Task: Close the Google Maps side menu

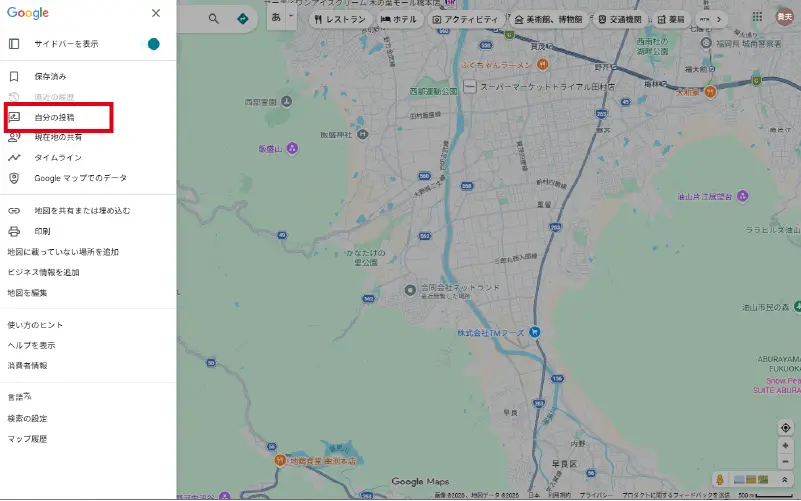Action: point(155,13)
